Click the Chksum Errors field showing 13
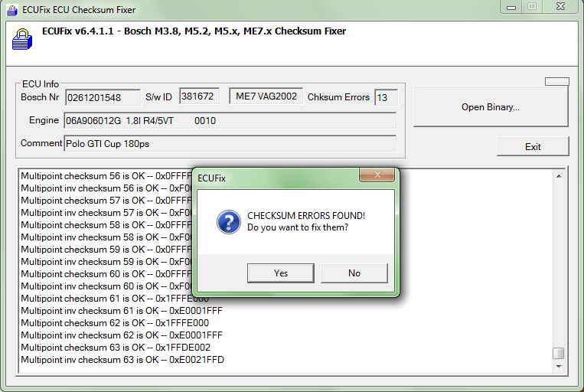Viewport: 584px width, 392px height. click(387, 98)
